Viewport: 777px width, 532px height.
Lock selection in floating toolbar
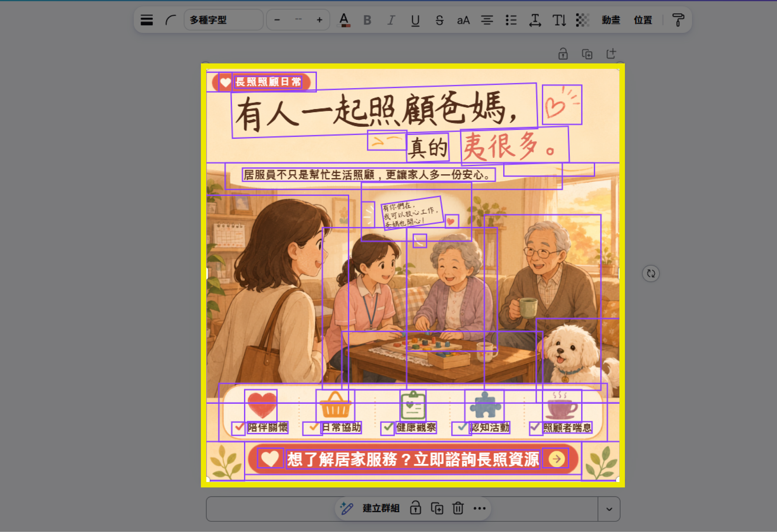(415, 508)
